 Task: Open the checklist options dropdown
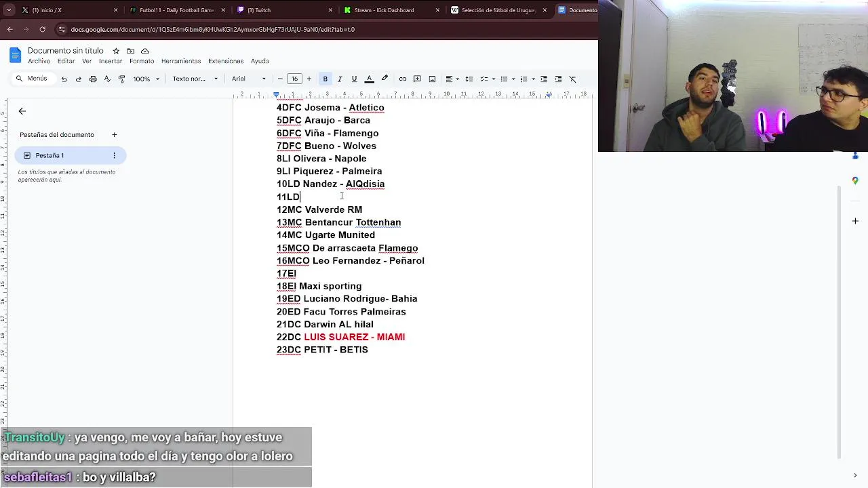pyautogui.click(x=489, y=79)
